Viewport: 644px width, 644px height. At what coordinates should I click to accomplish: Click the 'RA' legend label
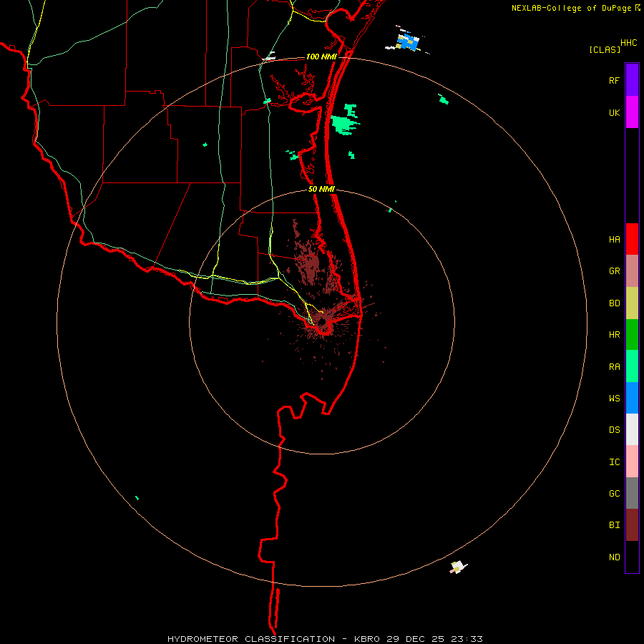615,367
